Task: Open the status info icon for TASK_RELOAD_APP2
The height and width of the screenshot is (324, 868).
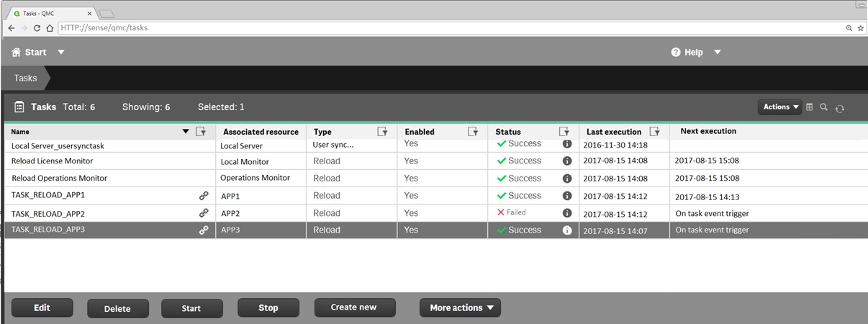Action: coord(567,213)
